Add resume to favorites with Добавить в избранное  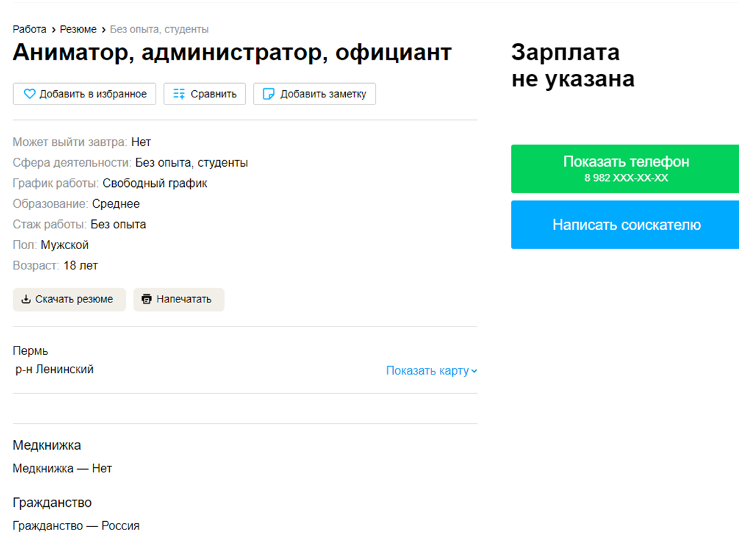click(x=84, y=94)
